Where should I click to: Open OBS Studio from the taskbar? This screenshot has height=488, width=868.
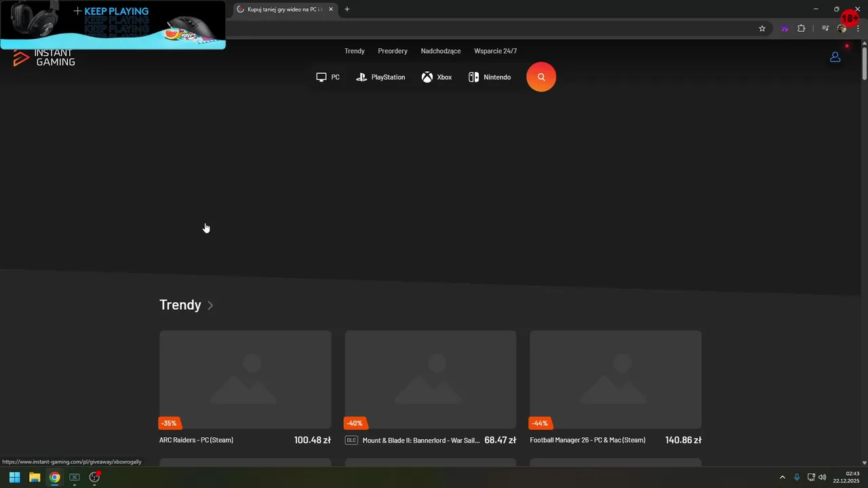pos(94,477)
